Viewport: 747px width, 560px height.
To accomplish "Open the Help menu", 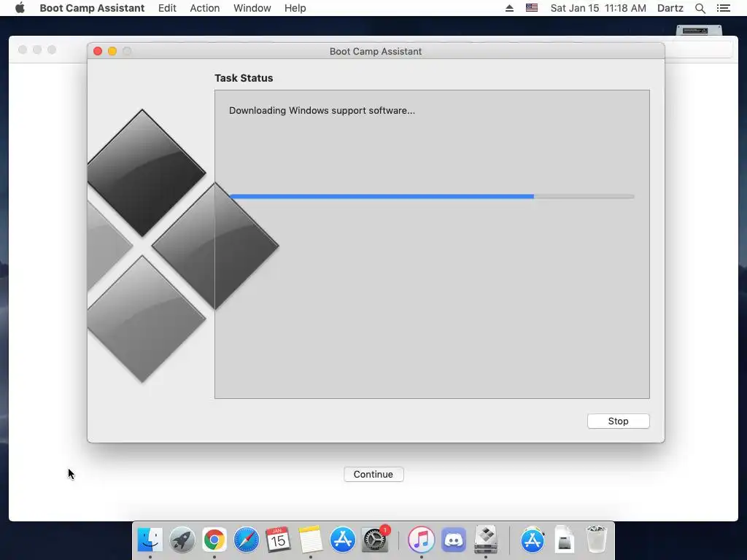I will [x=295, y=8].
